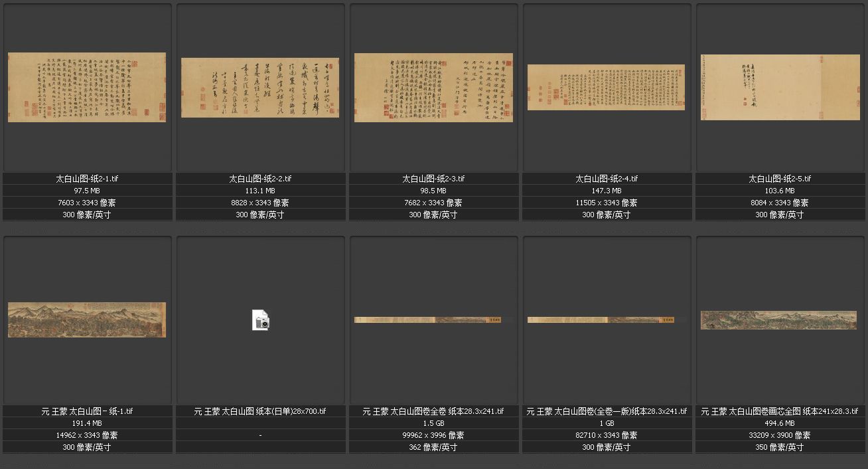Pick the 太白山图-纸2-5.tif mostly blank scroll thumbnail
Viewport: 868px width, 469px height.
tap(779, 88)
